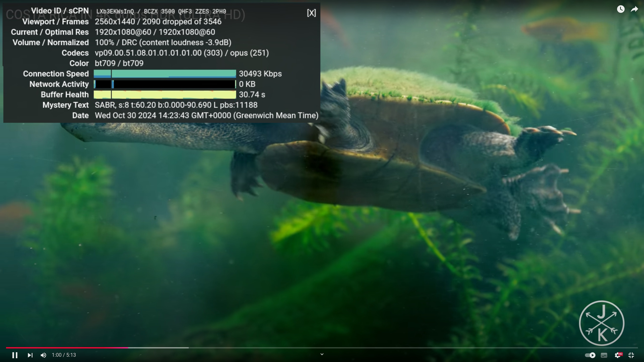This screenshot has height=362, width=644.
Task: Expand the chevron below progress bar
Action: [322, 354]
